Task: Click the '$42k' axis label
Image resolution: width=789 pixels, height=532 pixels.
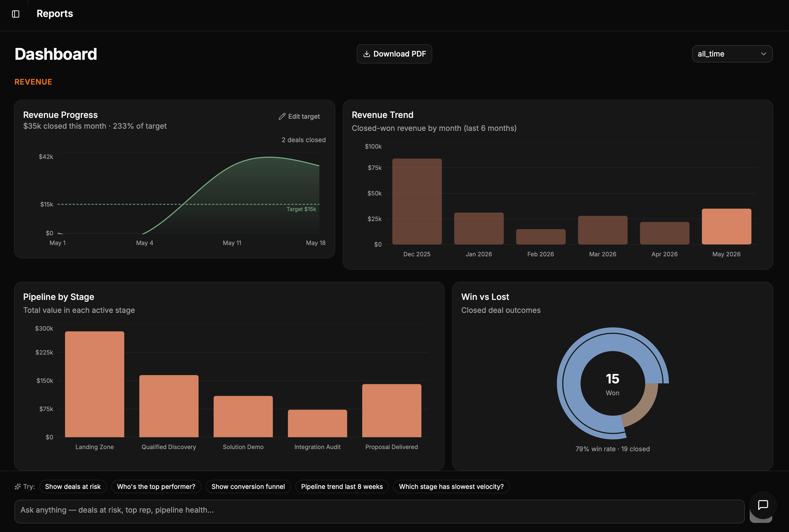Action: 46,157
